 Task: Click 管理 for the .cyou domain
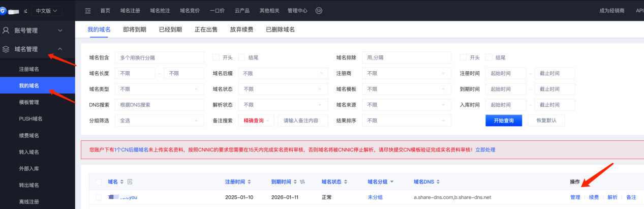coord(575,197)
